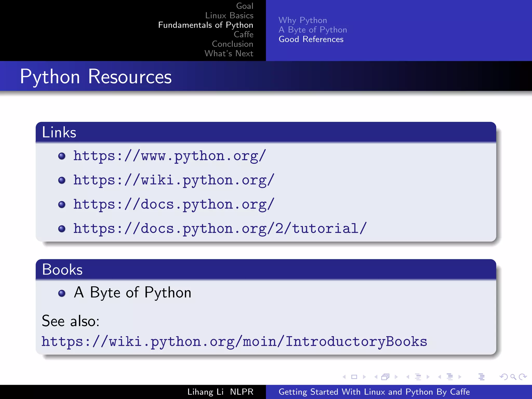Open the https://www.python.org/ link
Viewport: 532px width, 399px height.
tap(170, 156)
